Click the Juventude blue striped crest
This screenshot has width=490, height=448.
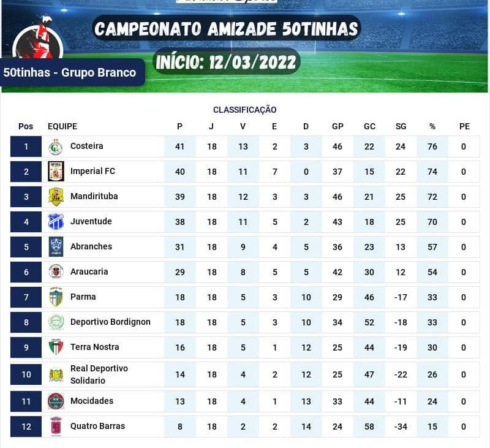tap(56, 222)
